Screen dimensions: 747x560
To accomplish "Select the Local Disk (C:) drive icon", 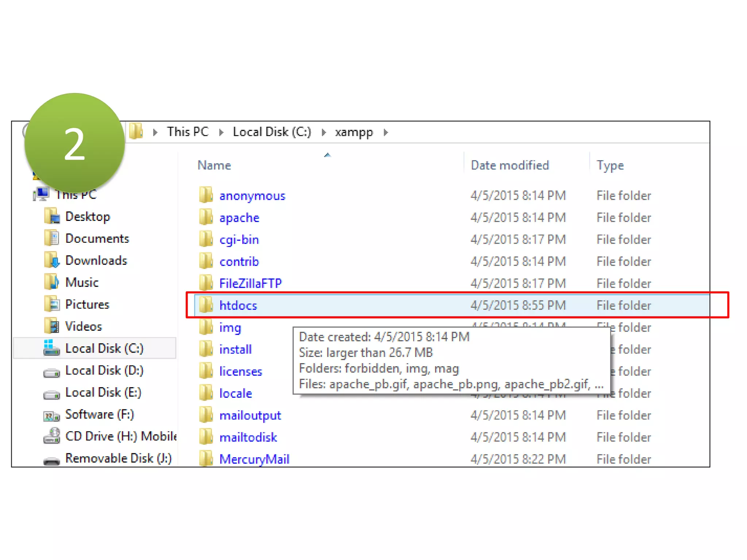I will 52,348.
